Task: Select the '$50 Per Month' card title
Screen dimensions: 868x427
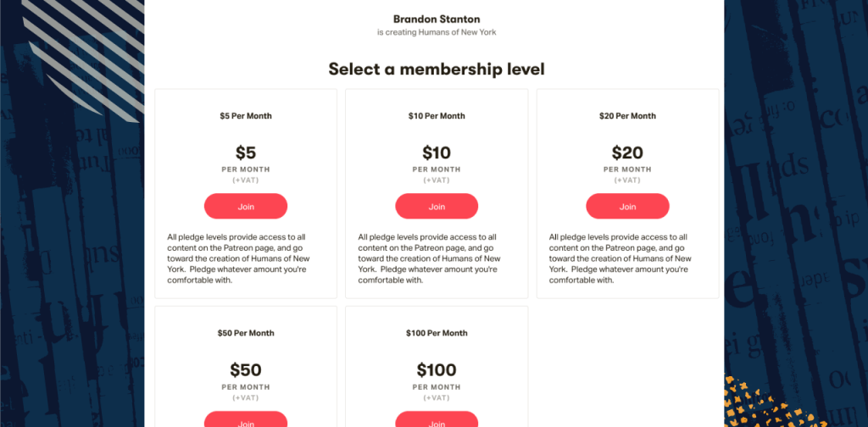Action: click(x=246, y=333)
